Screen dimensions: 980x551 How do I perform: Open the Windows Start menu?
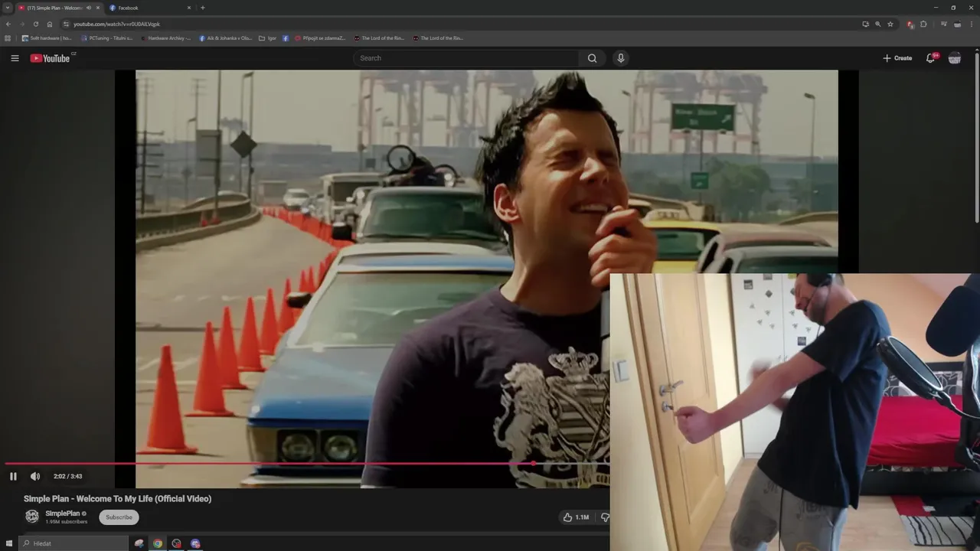pyautogui.click(x=9, y=543)
